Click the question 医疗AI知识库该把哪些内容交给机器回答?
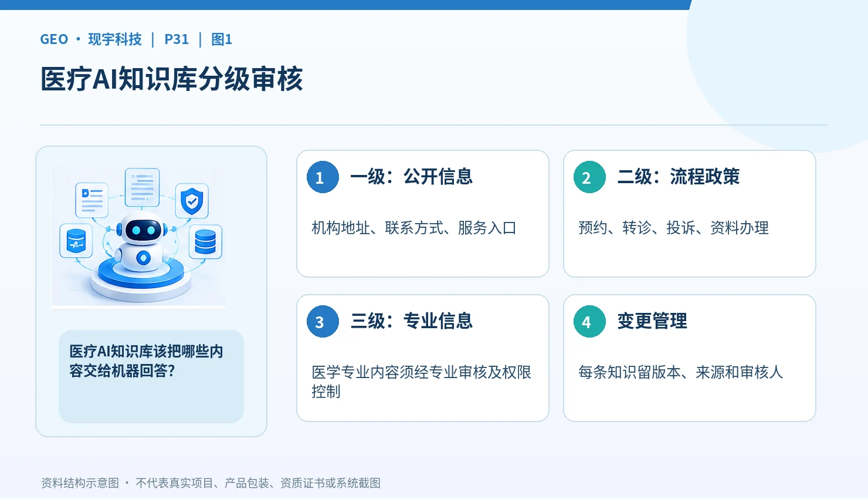Viewport: 868px width, 499px height. pos(146,361)
